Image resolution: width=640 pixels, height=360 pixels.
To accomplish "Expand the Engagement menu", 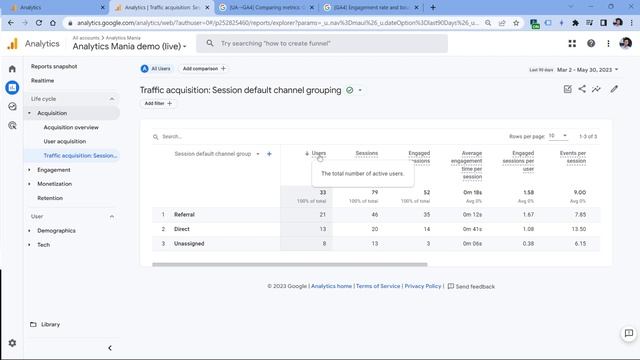I will click(29, 170).
